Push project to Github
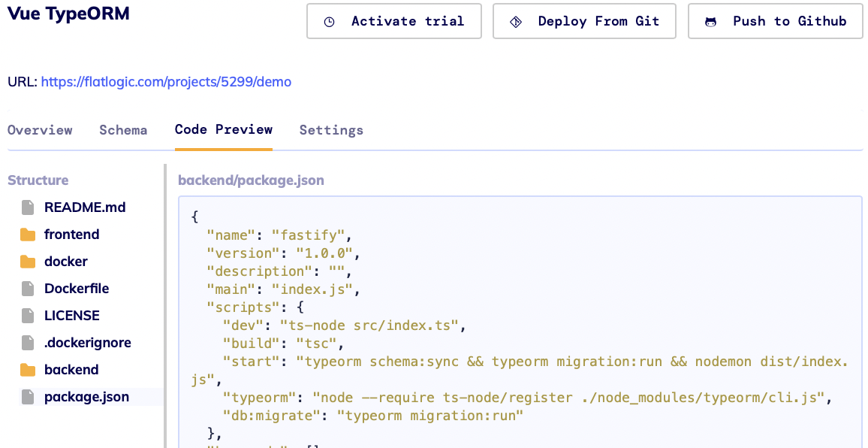The height and width of the screenshot is (448, 868). point(775,21)
